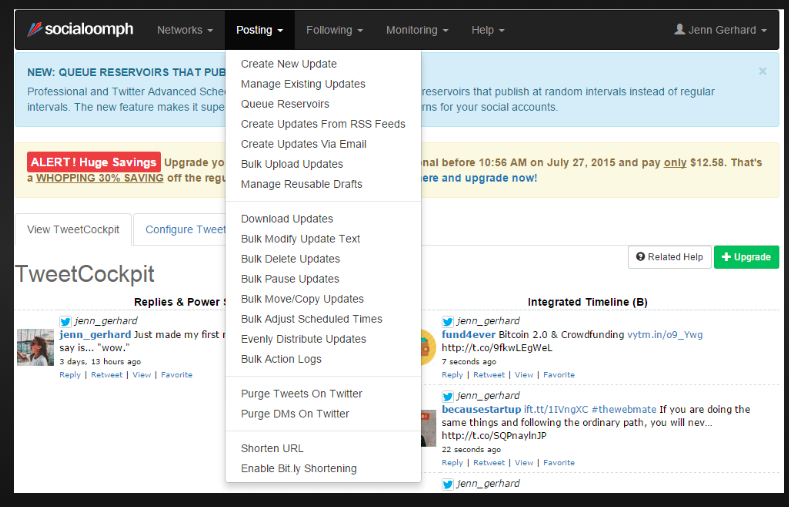Screen dimensions: 789x507
Task: Select Create Updates Via Email
Action: pyautogui.click(x=303, y=144)
